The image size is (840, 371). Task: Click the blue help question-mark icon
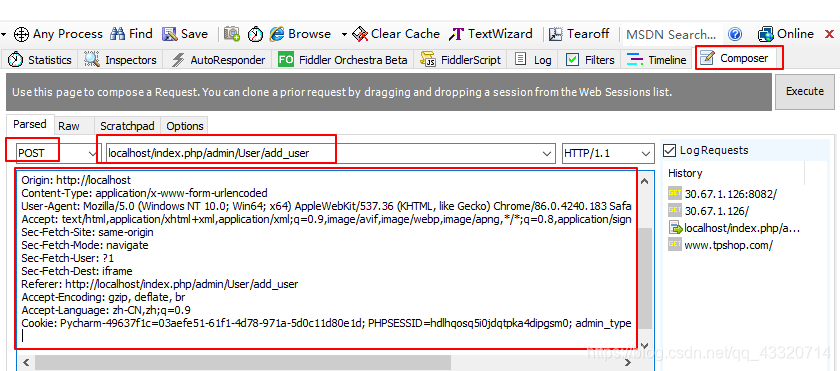click(x=735, y=35)
